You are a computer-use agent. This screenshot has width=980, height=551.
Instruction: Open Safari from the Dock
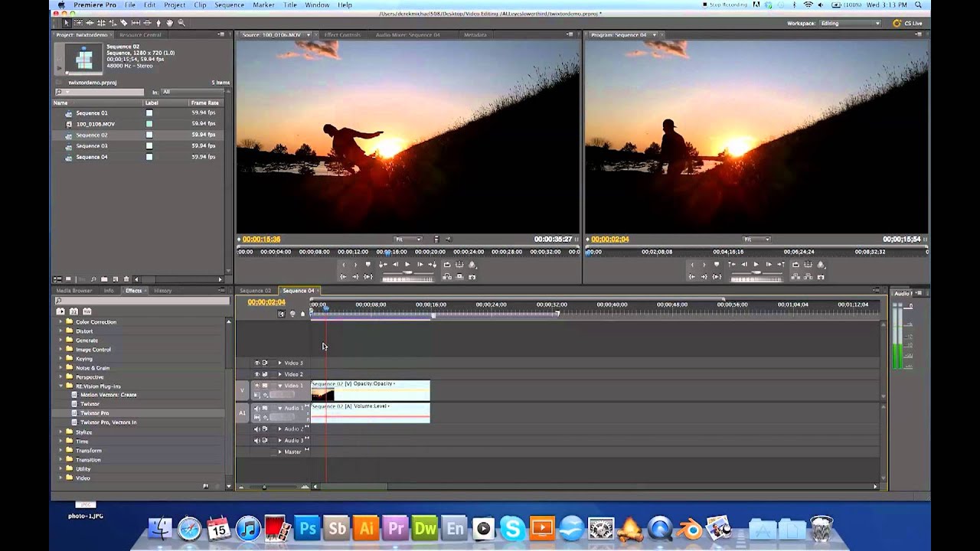[190, 528]
